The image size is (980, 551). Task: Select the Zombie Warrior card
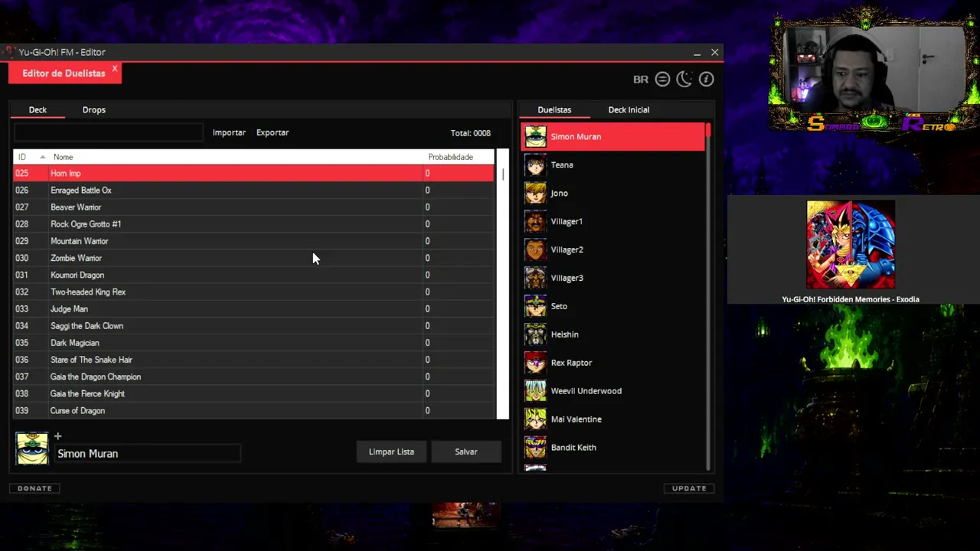coord(253,258)
